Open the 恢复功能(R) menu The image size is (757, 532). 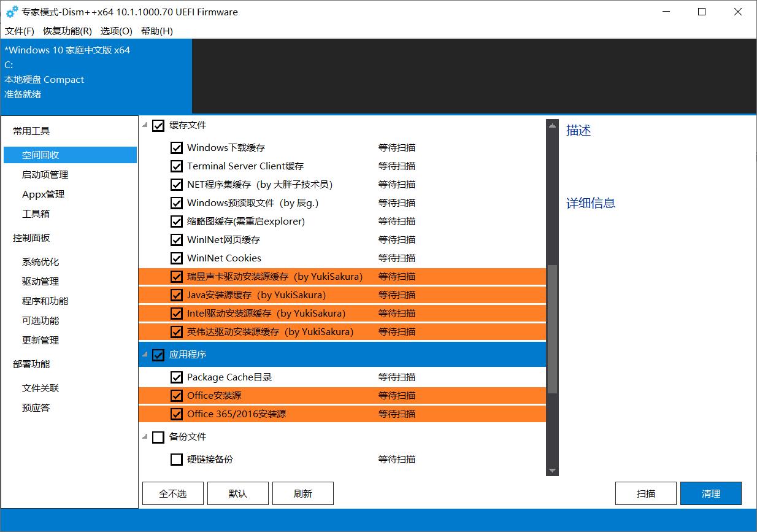(x=67, y=31)
